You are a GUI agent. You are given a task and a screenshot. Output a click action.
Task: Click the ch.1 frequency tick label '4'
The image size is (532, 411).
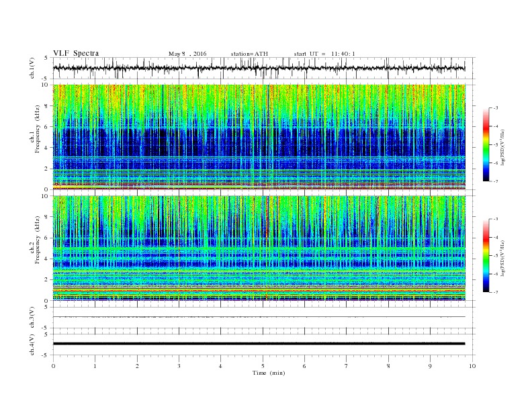click(47, 148)
